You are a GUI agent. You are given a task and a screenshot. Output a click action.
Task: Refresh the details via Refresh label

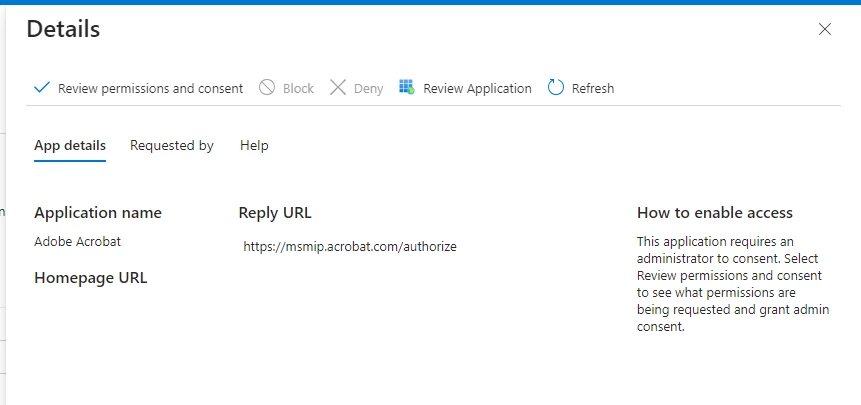pyautogui.click(x=593, y=88)
